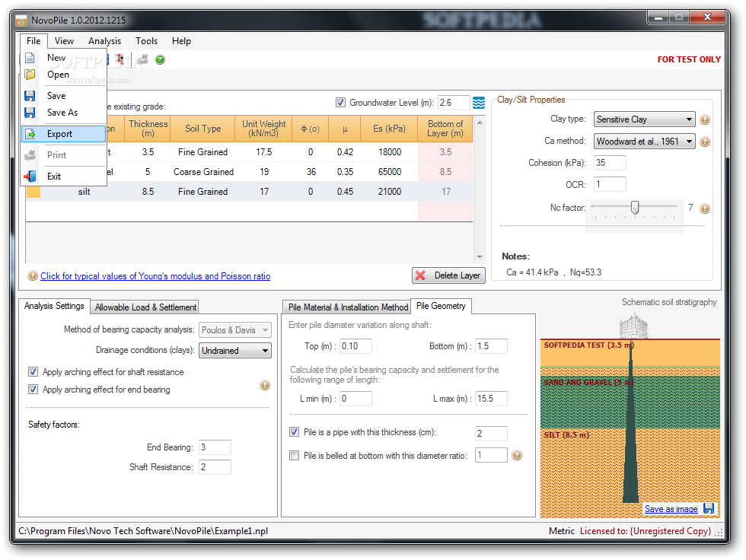Viewport: 746px width, 560px height.
Task: Click the soil table scroll down arrow
Action: pyautogui.click(x=480, y=257)
